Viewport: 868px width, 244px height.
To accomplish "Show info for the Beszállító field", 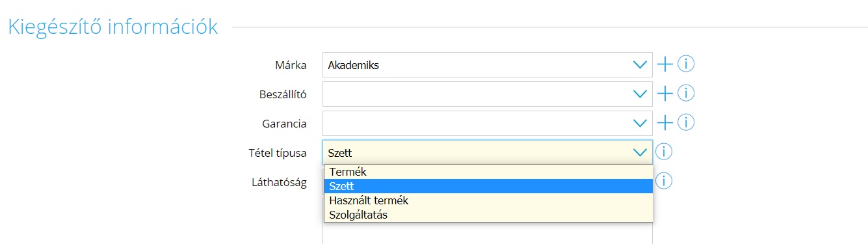I will [686, 94].
